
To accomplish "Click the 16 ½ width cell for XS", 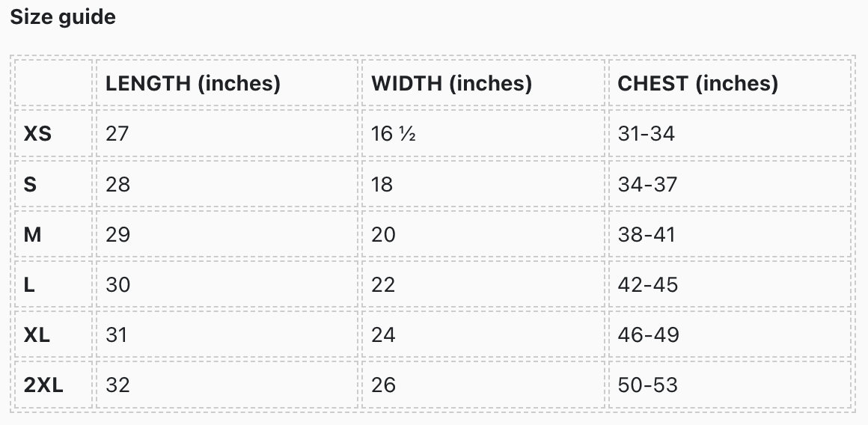I will [x=394, y=134].
